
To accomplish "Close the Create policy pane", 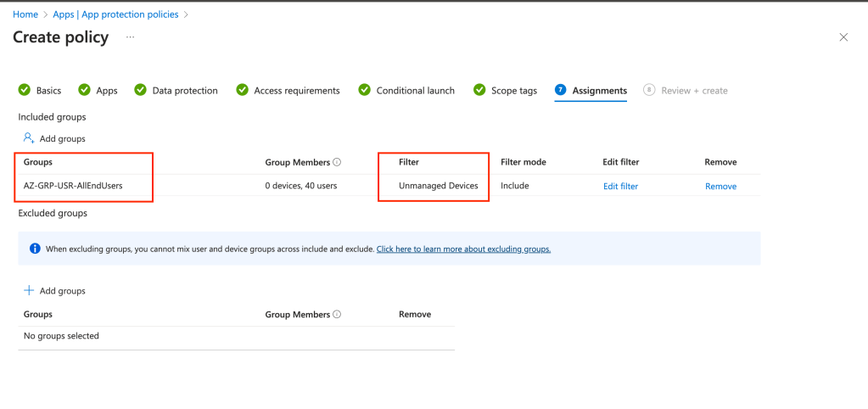I will tap(843, 37).
